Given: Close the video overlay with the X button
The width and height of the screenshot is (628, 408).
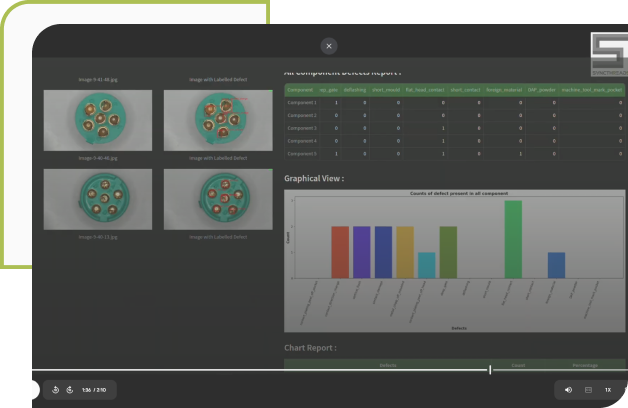Looking at the screenshot, I should (329, 46).
